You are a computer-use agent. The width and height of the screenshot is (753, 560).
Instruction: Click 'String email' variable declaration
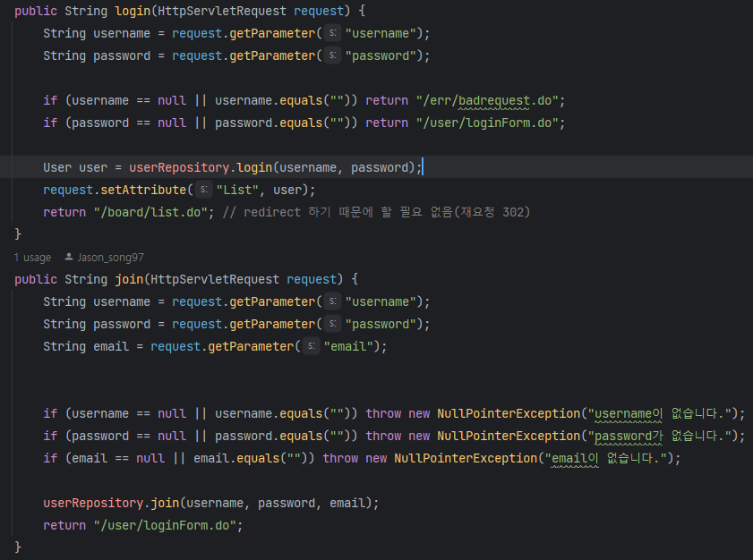(x=86, y=346)
